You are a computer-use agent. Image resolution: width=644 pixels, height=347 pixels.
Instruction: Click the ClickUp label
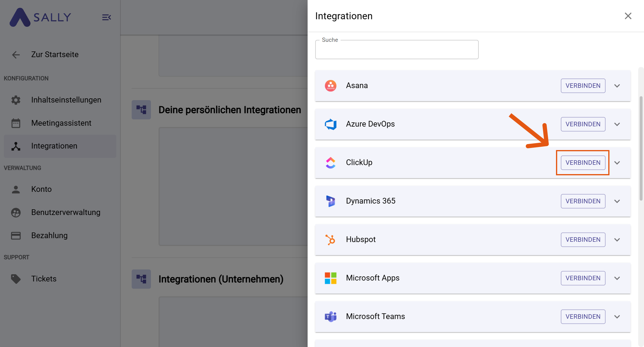[x=359, y=163]
